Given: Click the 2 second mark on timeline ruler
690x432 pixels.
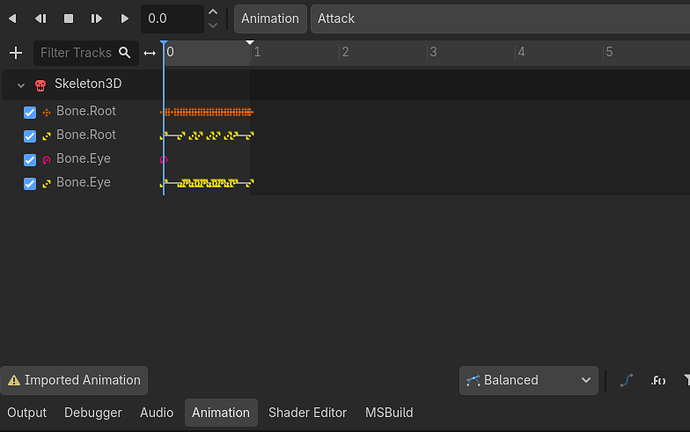Looking at the screenshot, I should (x=345, y=52).
